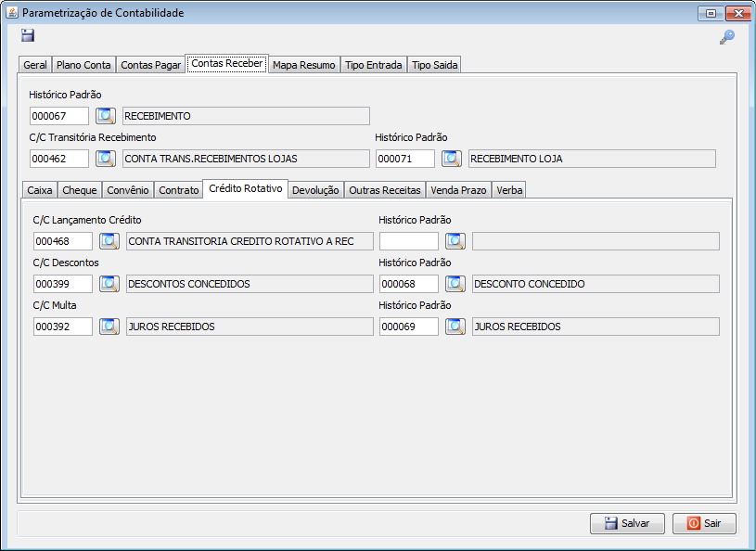The width and height of the screenshot is (756, 551).
Task: Switch to Tipo Entrada tab
Action: [x=373, y=65]
